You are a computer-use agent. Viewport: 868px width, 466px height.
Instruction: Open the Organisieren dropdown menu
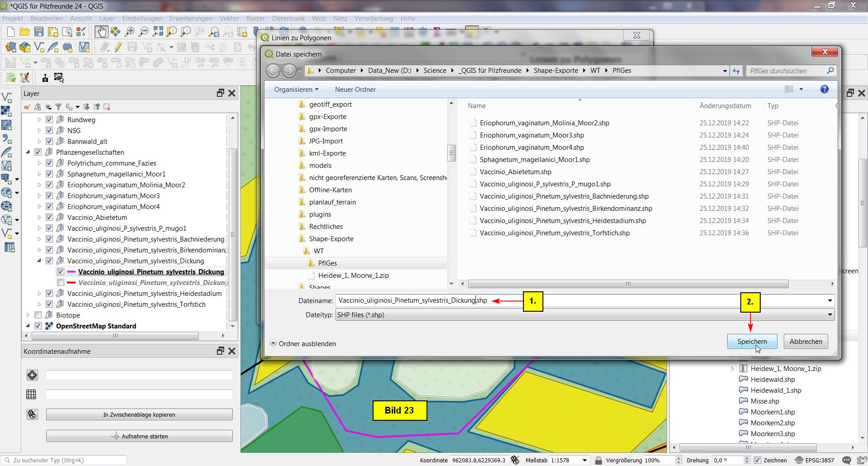pyautogui.click(x=296, y=90)
